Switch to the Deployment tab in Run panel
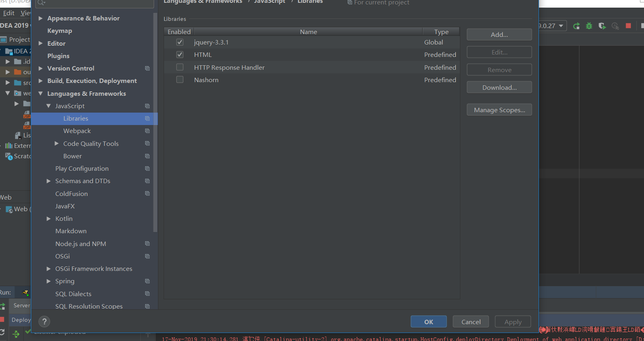 20,320
